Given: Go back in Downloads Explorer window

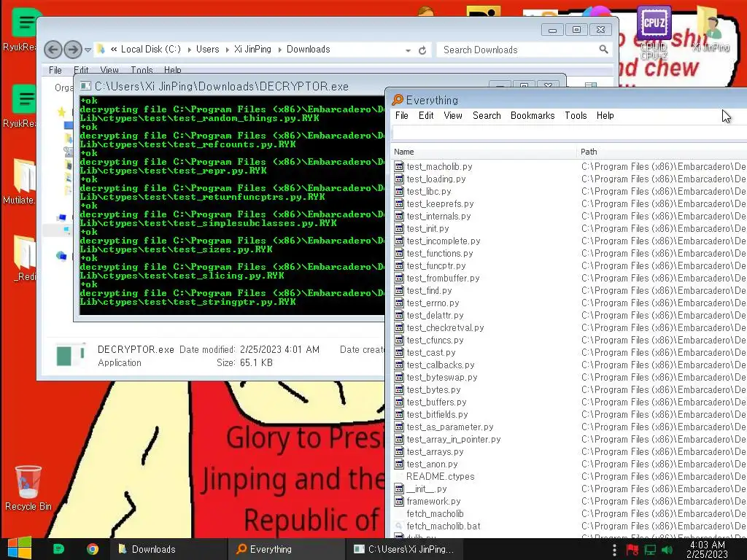Looking at the screenshot, I should [53, 50].
